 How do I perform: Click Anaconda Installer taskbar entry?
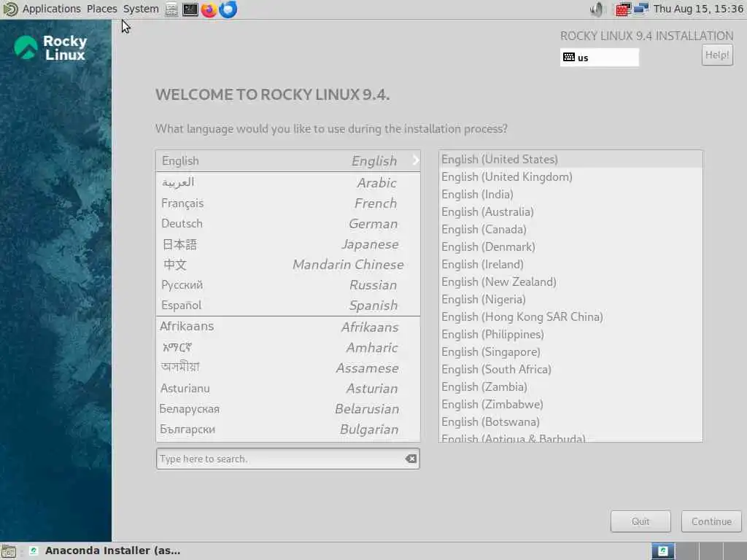coord(105,551)
